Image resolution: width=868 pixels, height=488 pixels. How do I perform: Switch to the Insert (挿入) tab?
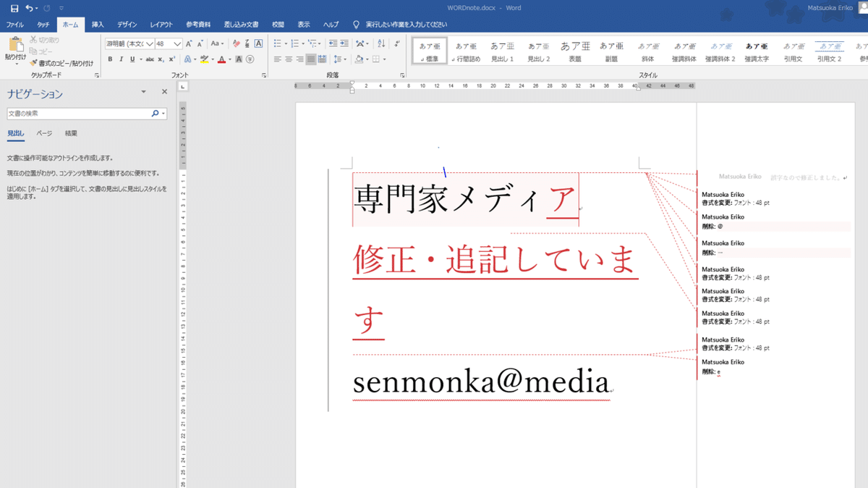[98, 25]
